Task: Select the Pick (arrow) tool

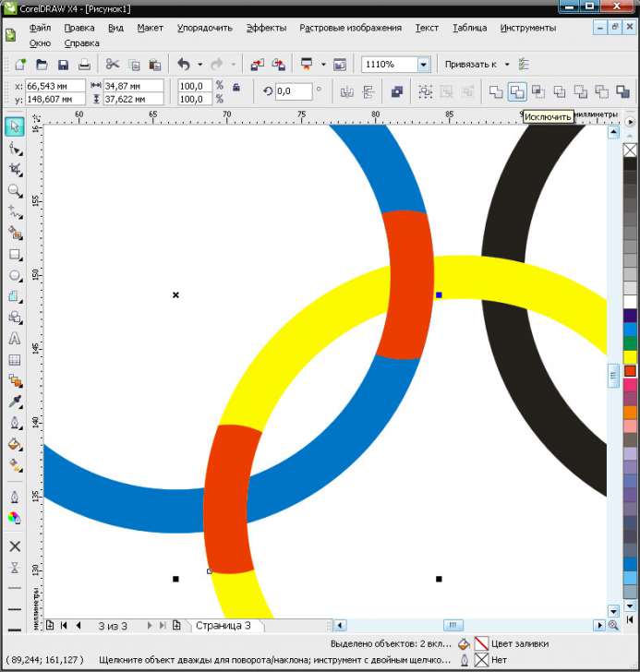Action: click(x=15, y=126)
